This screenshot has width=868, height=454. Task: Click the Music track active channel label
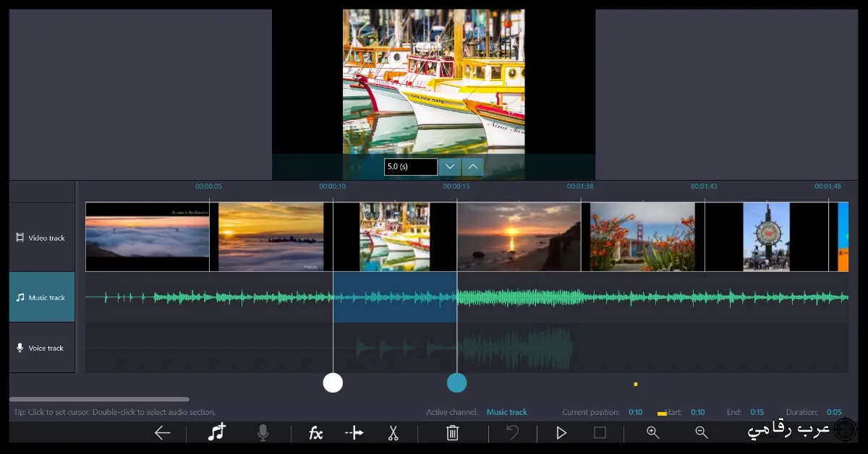coord(507,411)
